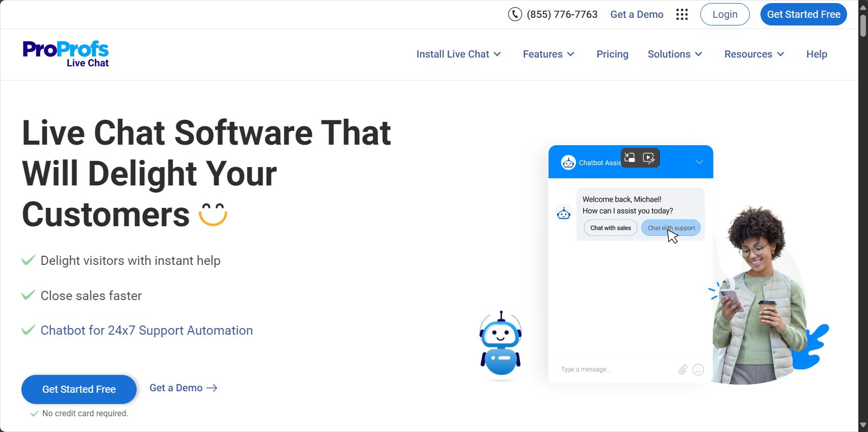Click the phone number (855) 776-7763

562,14
